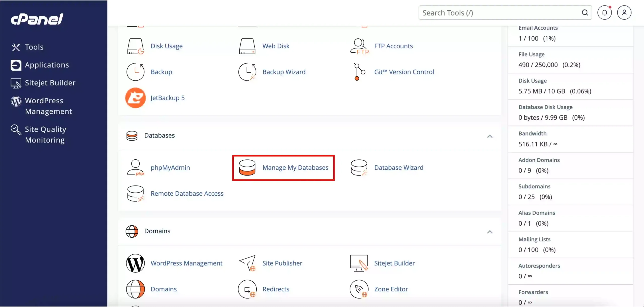Screen dimensions: 644x307
Task: Open the Backup Wizard link
Action: tap(284, 72)
